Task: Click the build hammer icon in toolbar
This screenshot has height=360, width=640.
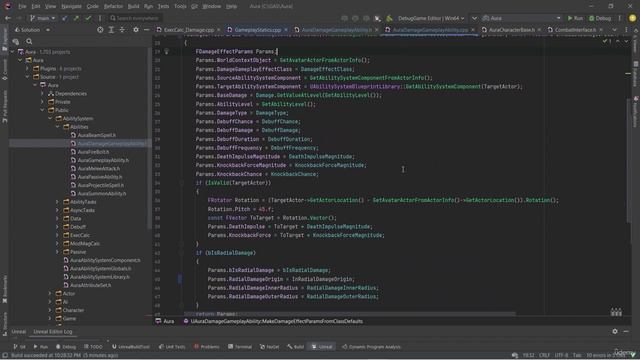Action: [389, 18]
